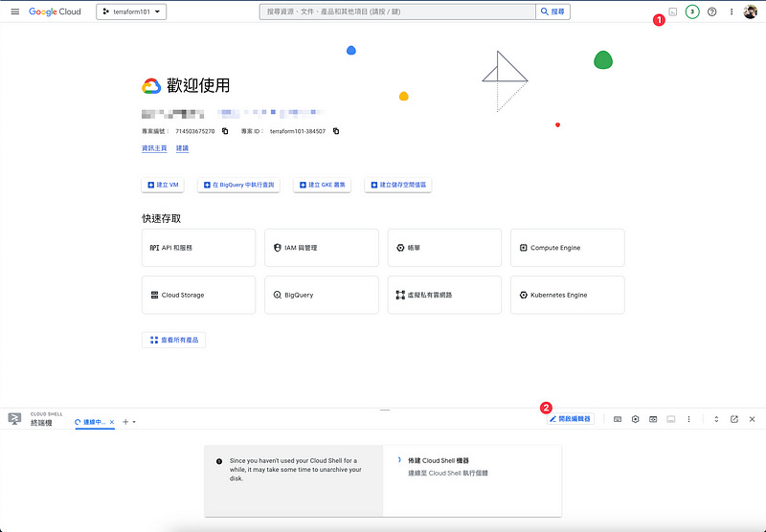Open 虛擬私有雲網路 quick access card
The width and height of the screenshot is (766, 532).
pyautogui.click(x=444, y=295)
